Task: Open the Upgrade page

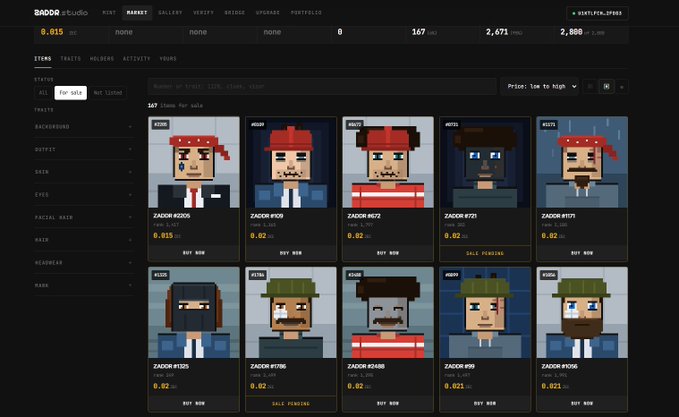Action: pyautogui.click(x=268, y=13)
